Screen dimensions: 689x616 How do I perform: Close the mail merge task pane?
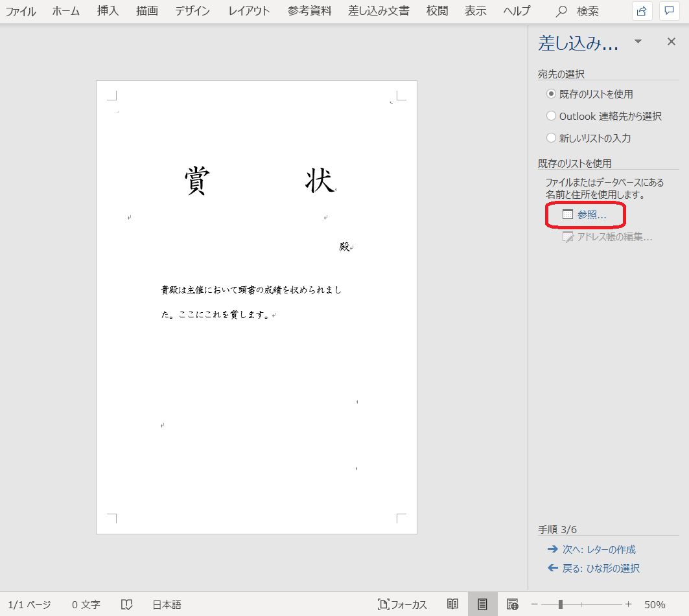click(x=671, y=42)
